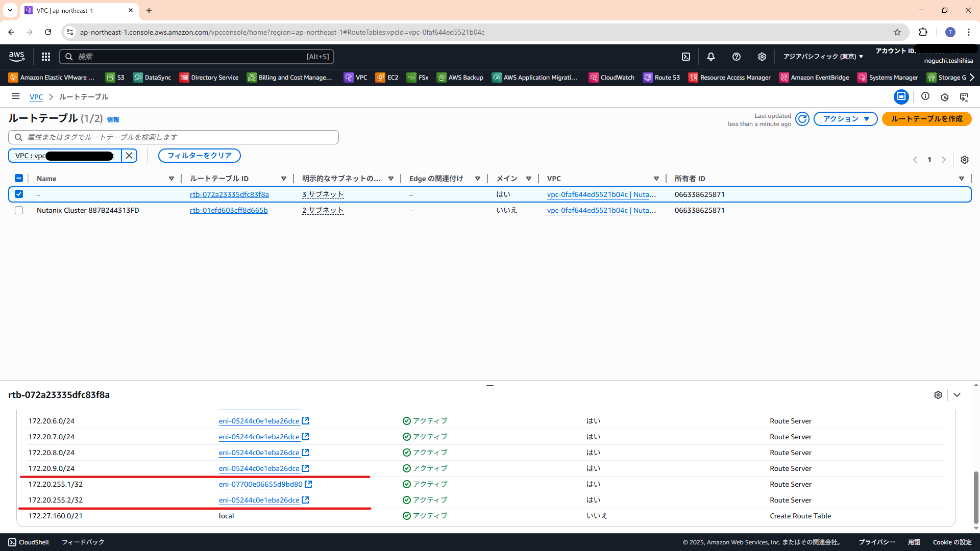Screen dimensions: 980x551
Task: Open the CloudWatch shortcut in favorites bar
Action: tap(611, 78)
